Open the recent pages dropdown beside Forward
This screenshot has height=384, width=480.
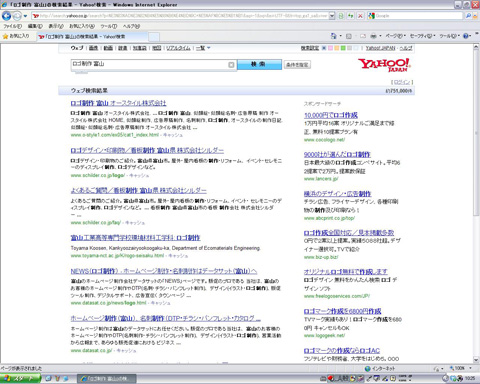point(25,16)
